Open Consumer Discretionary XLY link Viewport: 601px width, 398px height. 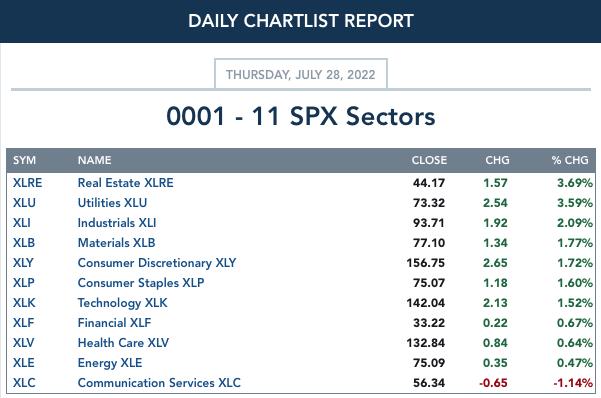(x=157, y=263)
